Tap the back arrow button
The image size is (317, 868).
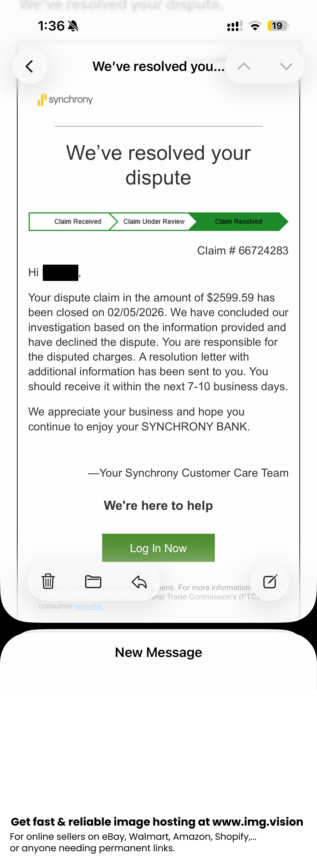30,66
